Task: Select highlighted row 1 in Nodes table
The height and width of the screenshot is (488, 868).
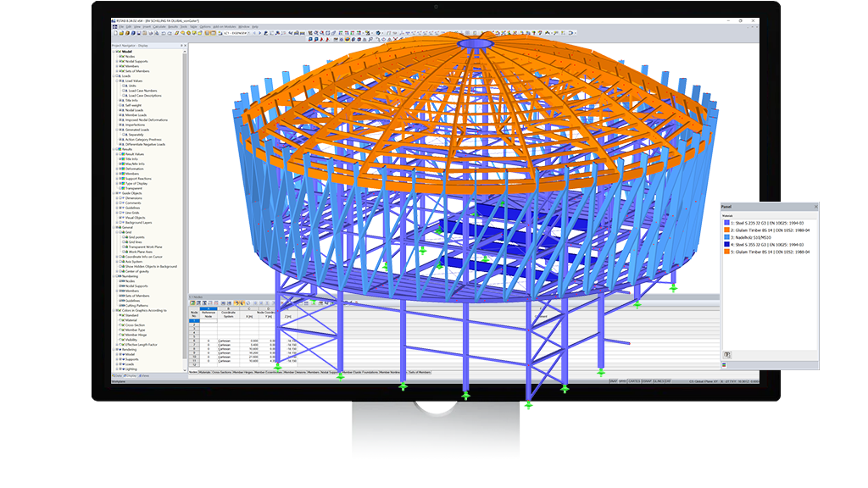Action: pos(194,321)
